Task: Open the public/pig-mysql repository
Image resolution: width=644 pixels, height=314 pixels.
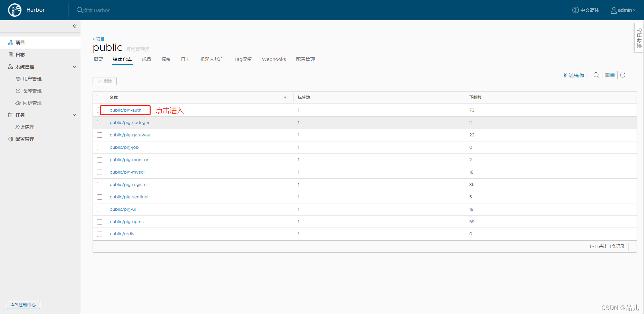Action: pyautogui.click(x=127, y=172)
